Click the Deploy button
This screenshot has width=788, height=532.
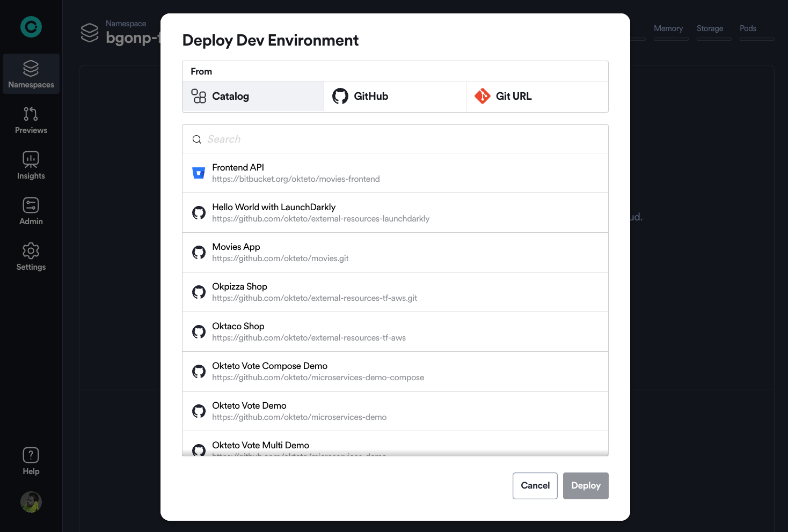click(x=586, y=485)
